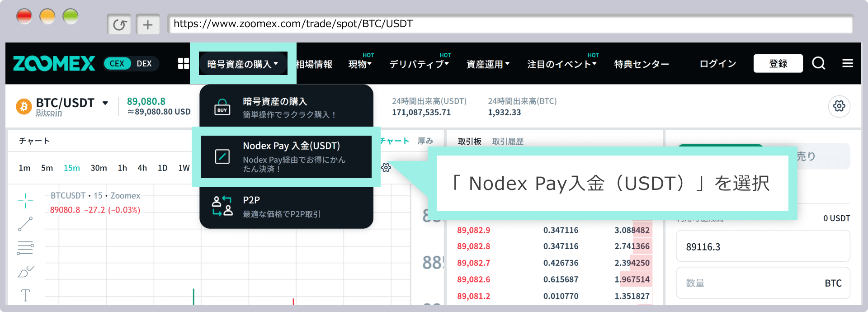Switch to the 厚み depth tab
This screenshot has width=868, height=312.
425,141
